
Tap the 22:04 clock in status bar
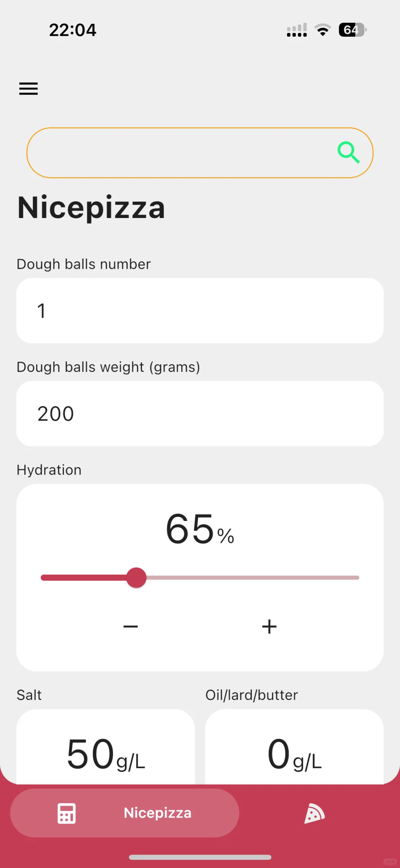coord(73,30)
